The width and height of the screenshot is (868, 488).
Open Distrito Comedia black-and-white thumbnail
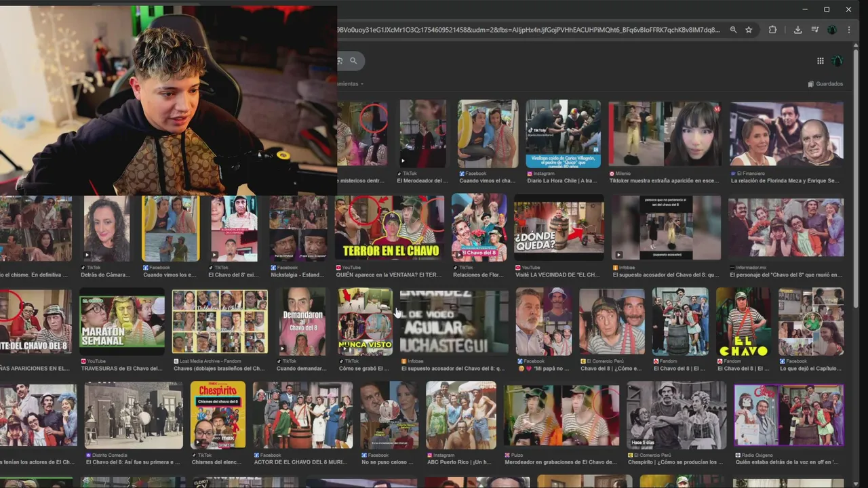[134, 414]
